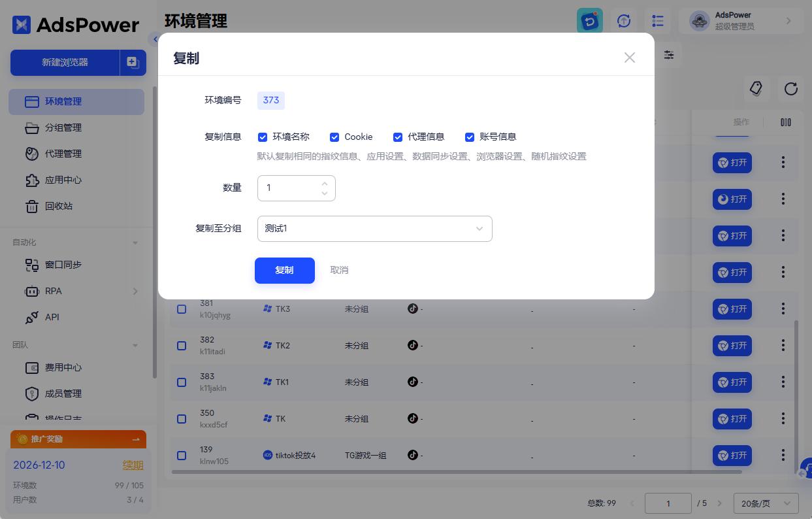Click the 数量 input field

[297, 188]
